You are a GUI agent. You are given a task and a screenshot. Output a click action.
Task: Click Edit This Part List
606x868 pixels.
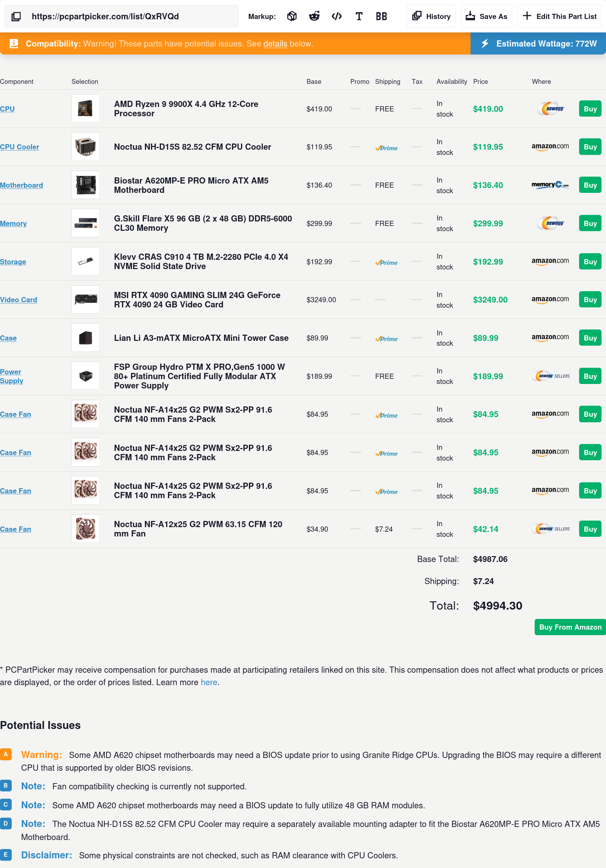click(559, 16)
